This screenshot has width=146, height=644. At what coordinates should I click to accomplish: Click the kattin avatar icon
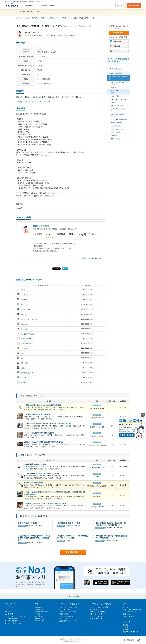(x=18, y=368)
